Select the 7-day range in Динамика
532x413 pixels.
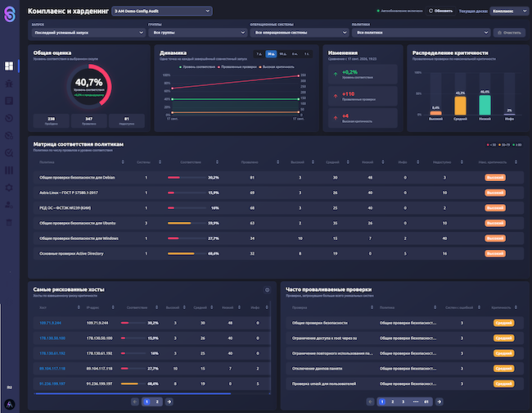[x=259, y=53]
